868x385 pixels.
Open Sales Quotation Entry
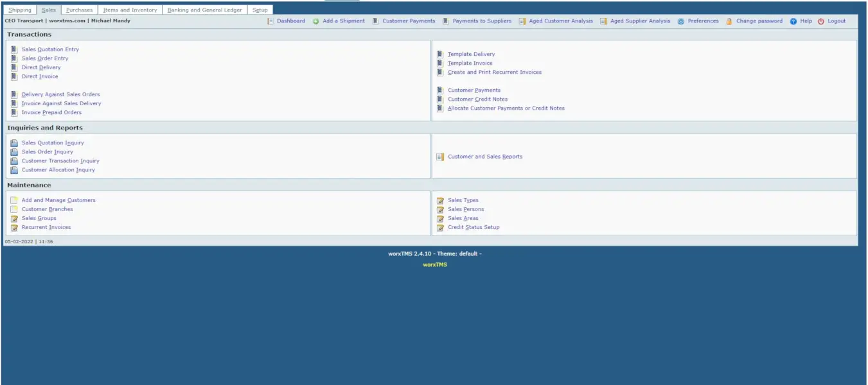pyautogui.click(x=50, y=49)
